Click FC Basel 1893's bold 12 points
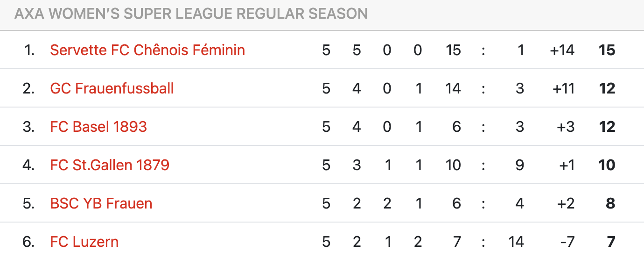This screenshot has height=259, width=644. click(607, 127)
